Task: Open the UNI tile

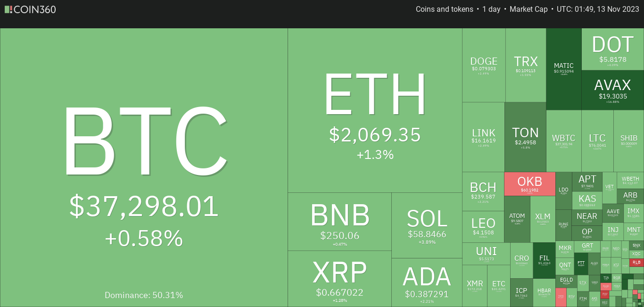Action: pos(486,254)
